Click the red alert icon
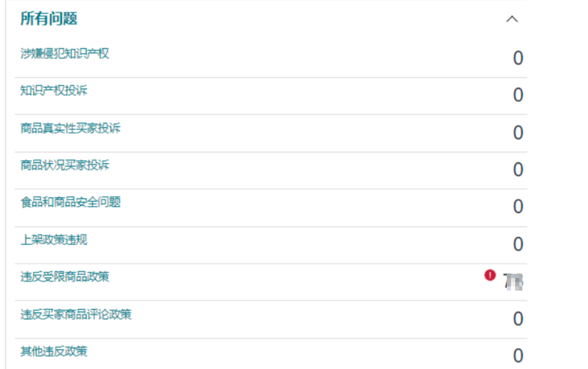The width and height of the screenshot is (588, 369). coord(490,275)
